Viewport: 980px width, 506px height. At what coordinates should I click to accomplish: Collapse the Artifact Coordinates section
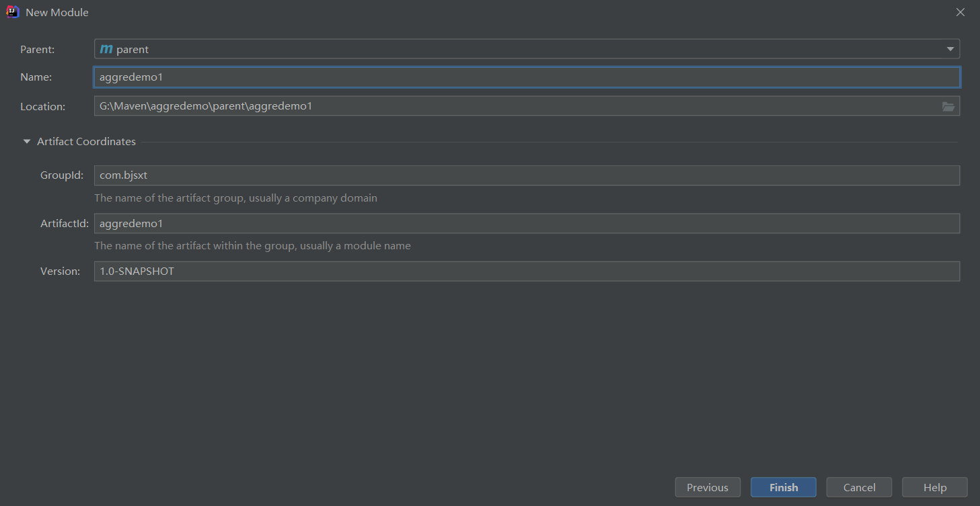point(27,142)
